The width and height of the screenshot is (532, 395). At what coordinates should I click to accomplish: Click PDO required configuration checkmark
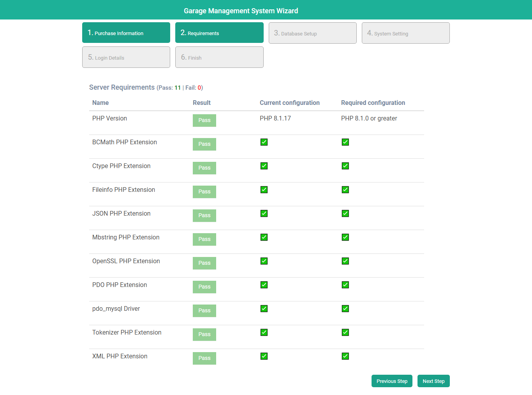pyautogui.click(x=345, y=285)
